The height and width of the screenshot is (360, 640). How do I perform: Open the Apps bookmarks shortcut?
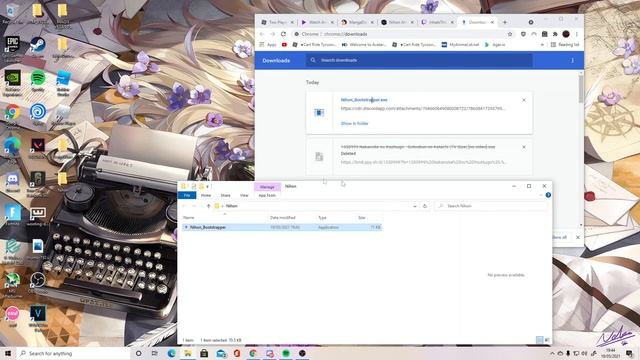click(x=268, y=45)
